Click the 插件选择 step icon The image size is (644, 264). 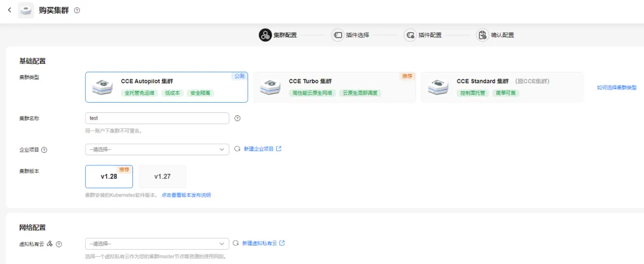pos(338,35)
